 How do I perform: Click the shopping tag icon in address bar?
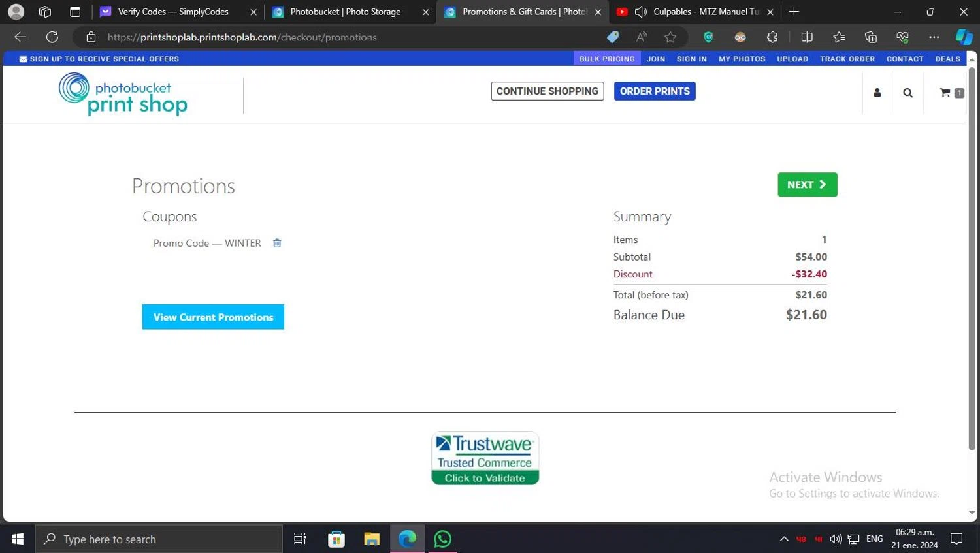tap(612, 37)
